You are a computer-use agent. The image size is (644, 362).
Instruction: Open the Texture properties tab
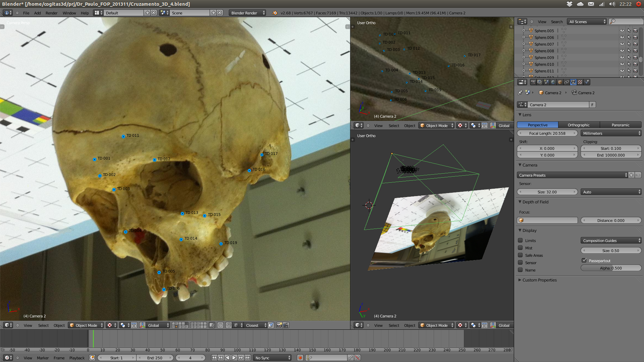pyautogui.click(x=580, y=82)
